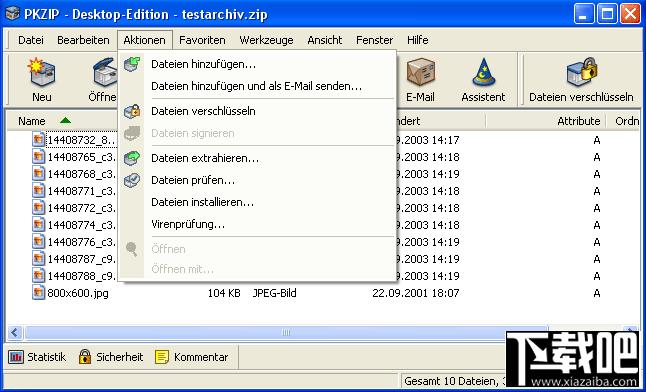Choose Dateien installieren… menu entry
This screenshot has height=392, width=646.
click(202, 202)
